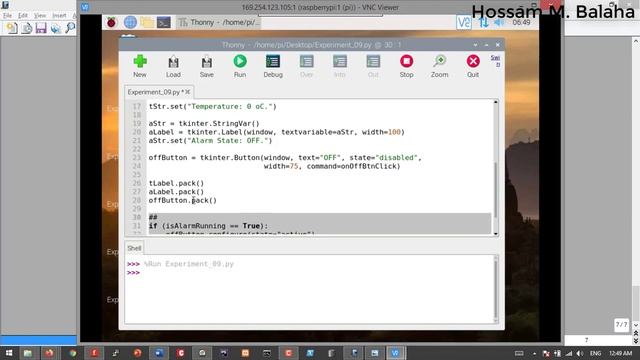Run the current script with the green Run button
Viewport: 640px width, 360px height.
point(240,66)
